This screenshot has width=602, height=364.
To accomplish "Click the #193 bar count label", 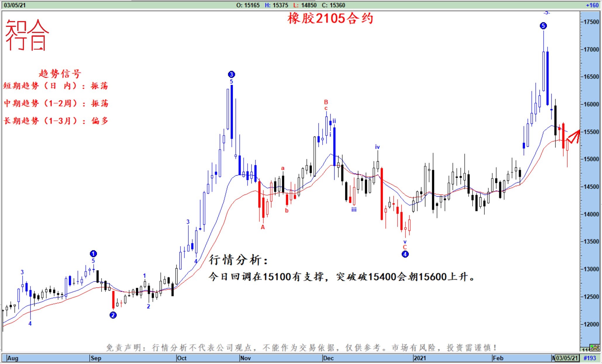I will click(x=589, y=358).
